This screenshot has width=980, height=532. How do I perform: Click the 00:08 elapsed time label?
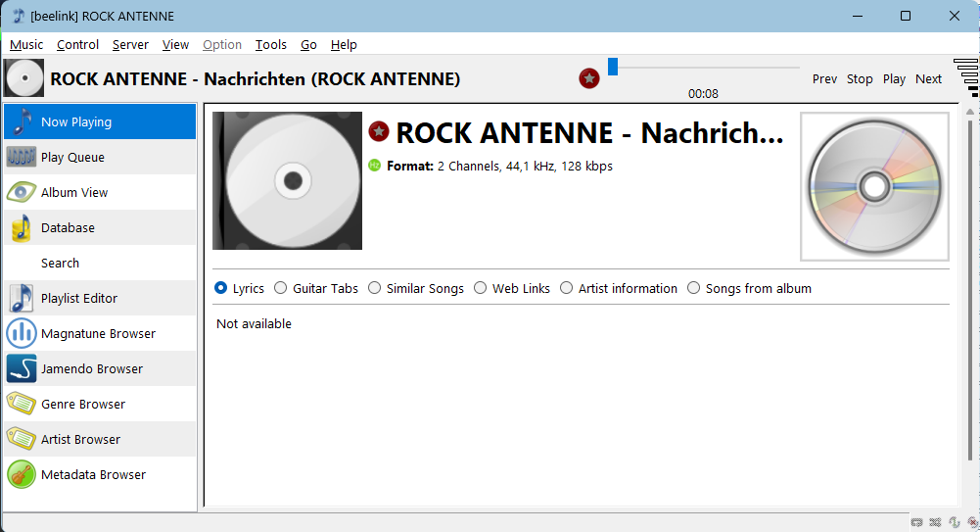(x=703, y=94)
